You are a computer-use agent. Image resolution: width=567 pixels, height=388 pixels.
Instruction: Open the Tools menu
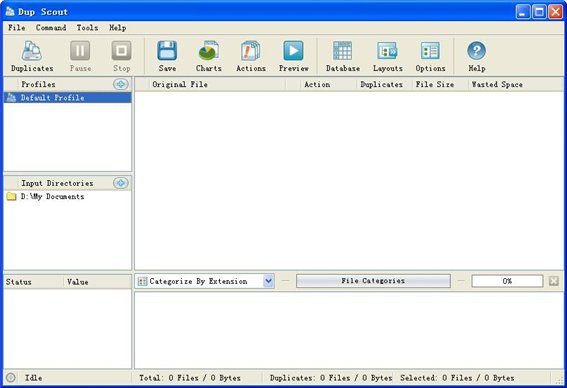(87, 27)
